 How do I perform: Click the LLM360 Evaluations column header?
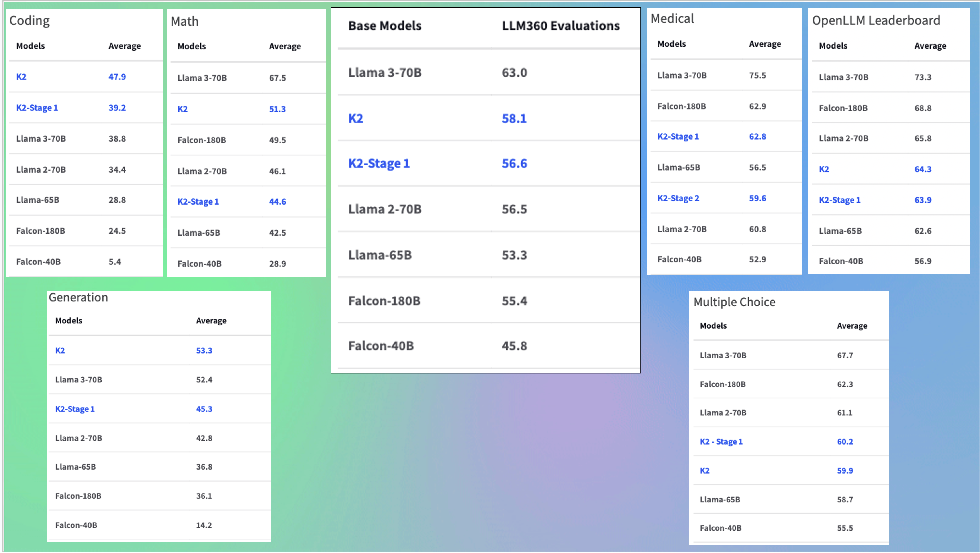tap(561, 26)
